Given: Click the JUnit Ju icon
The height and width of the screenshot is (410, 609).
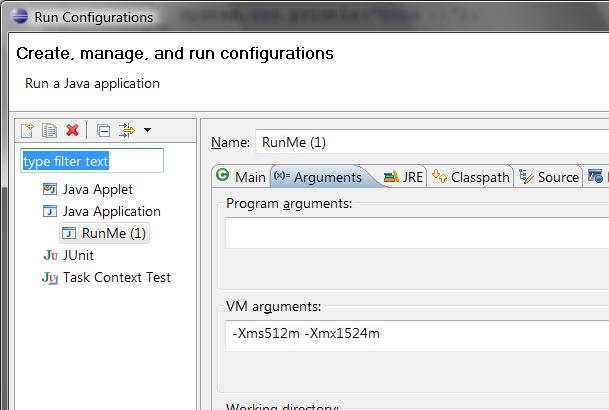Looking at the screenshot, I should pyautogui.click(x=50, y=255).
